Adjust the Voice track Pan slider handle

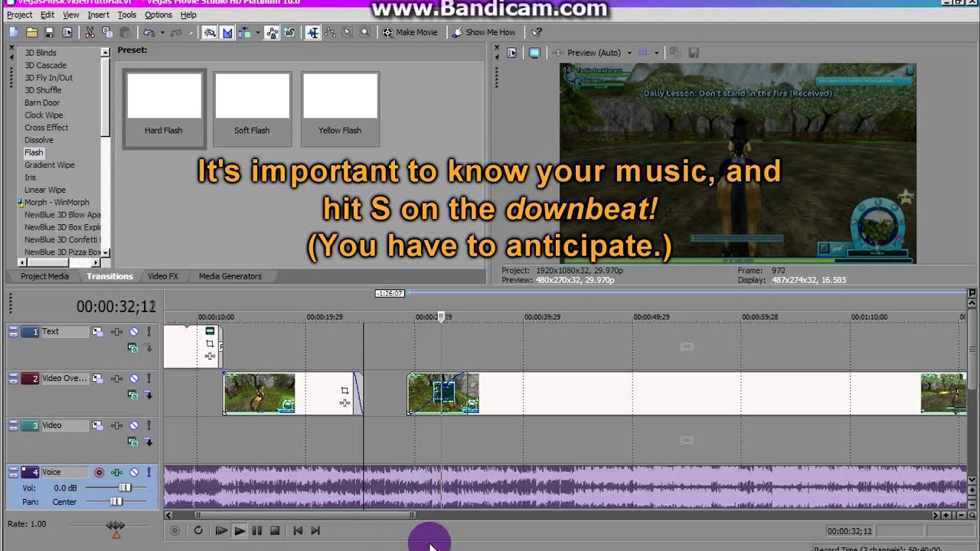click(x=116, y=501)
